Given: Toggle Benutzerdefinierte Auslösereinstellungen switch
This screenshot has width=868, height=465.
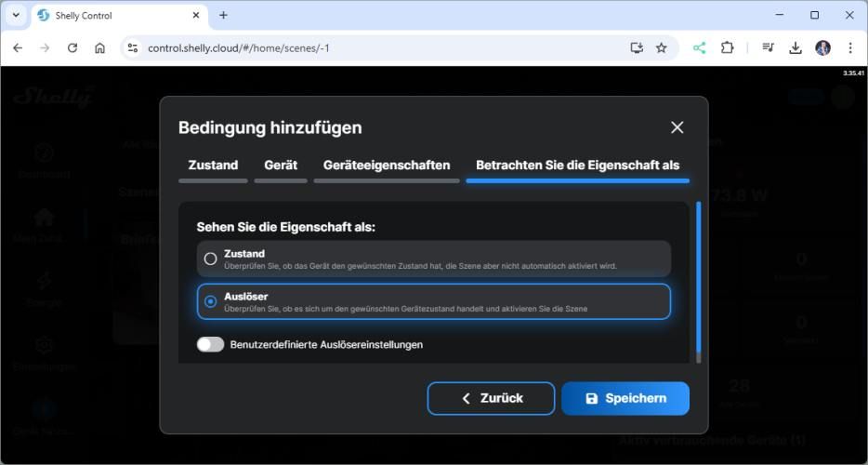Looking at the screenshot, I should pos(211,345).
